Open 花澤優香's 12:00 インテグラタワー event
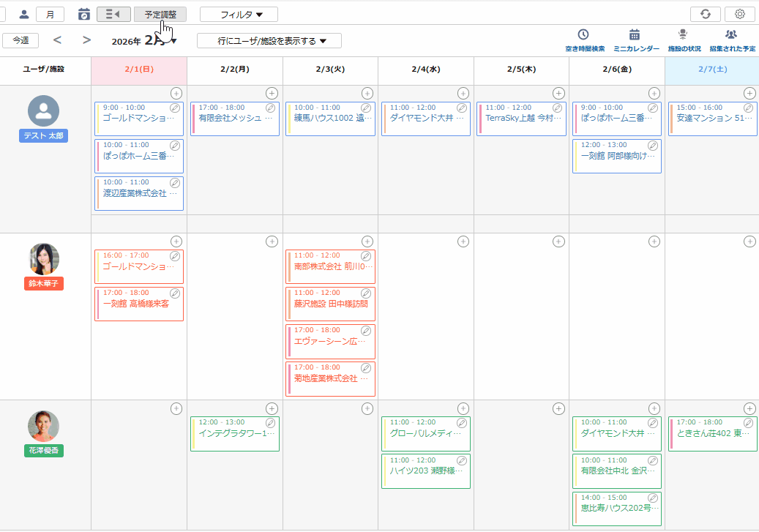Screen dimensions: 759x532 tap(231, 433)
